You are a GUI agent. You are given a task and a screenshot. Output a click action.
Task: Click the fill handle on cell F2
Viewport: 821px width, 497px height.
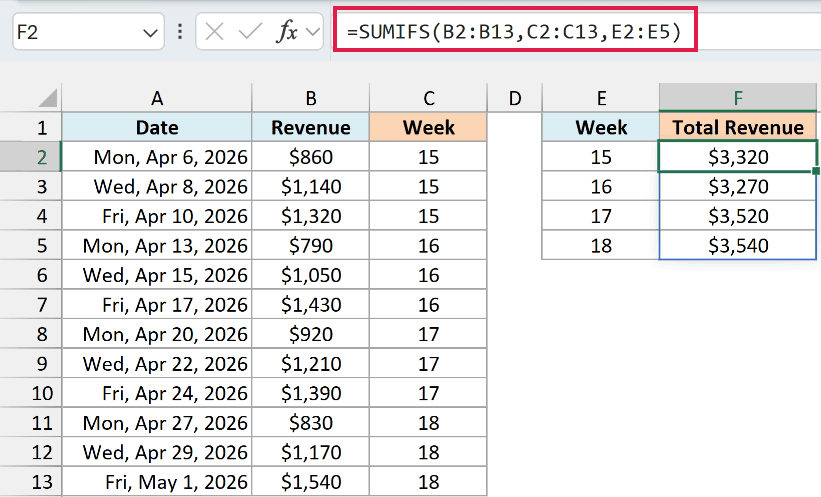[x=816, y=171]
